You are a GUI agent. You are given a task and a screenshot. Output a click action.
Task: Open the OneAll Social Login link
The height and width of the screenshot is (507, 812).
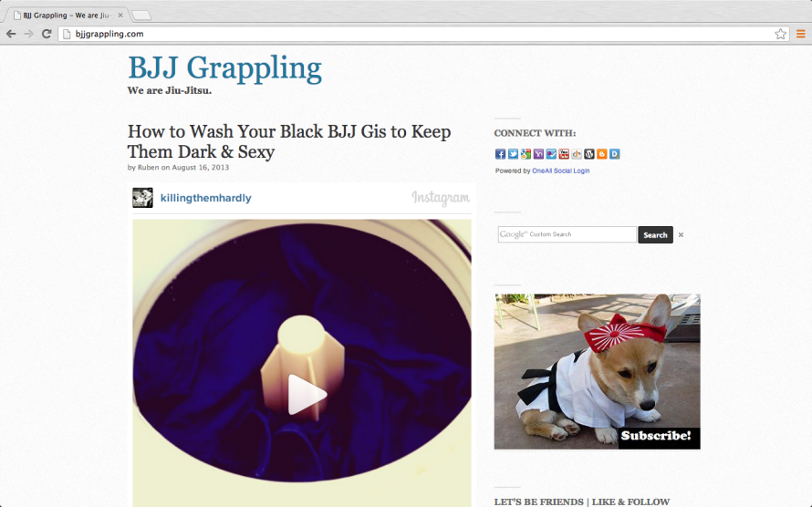[x=561, y=171]
